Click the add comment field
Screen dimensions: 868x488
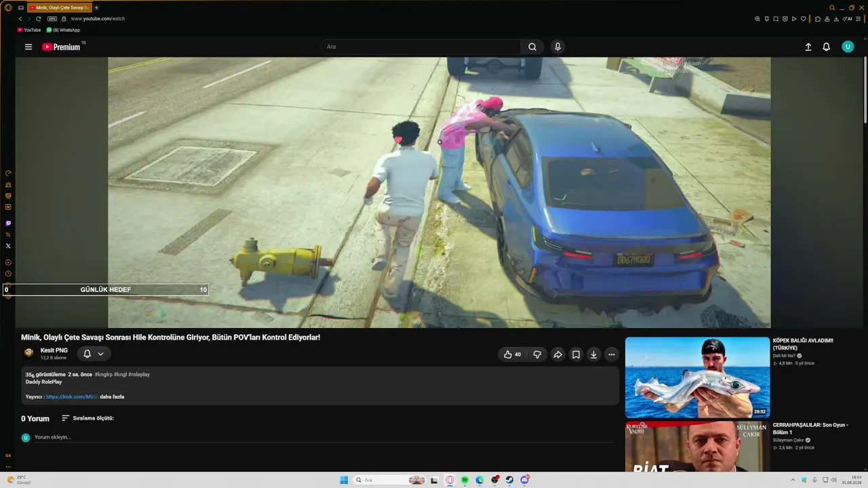[x=324, y=437]
